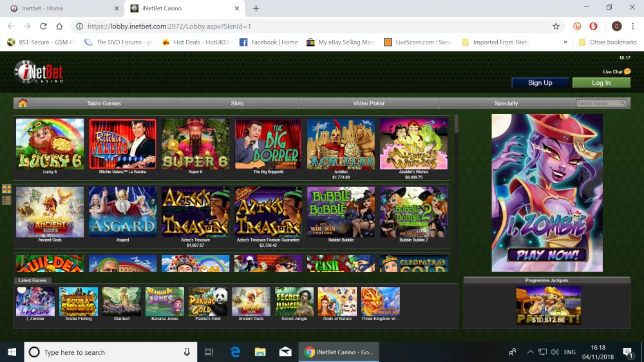The height and width of the screenshot is (362, 644).
Task: Click the iNetBet Casino Chrome taskbar button
Action: 339,352
